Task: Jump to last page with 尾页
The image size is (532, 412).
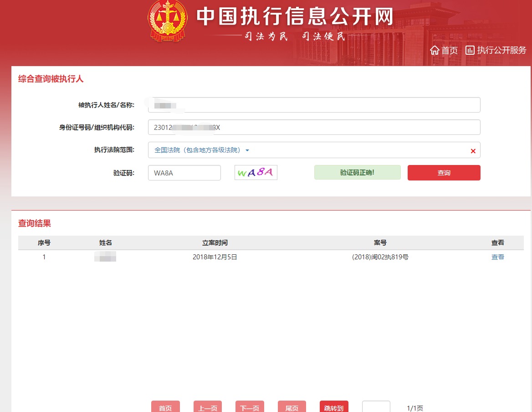Action: coord(292,407)
